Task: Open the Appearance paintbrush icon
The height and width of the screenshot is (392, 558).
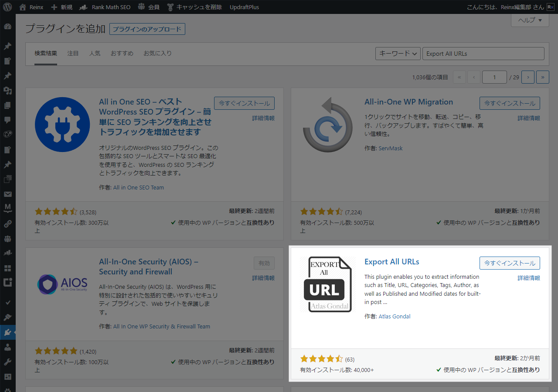Action: [x=7, y=317]
